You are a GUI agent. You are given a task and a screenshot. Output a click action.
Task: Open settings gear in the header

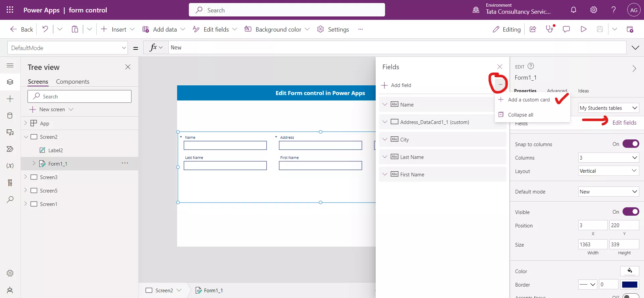click(x=594, y=10)
